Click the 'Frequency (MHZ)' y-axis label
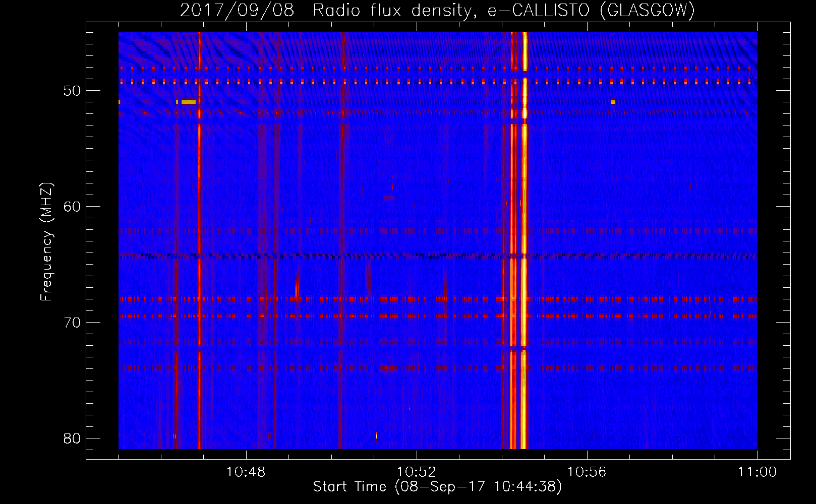This screenshot has width=816, height=504. pyautogui.click(x=46, y=242)
